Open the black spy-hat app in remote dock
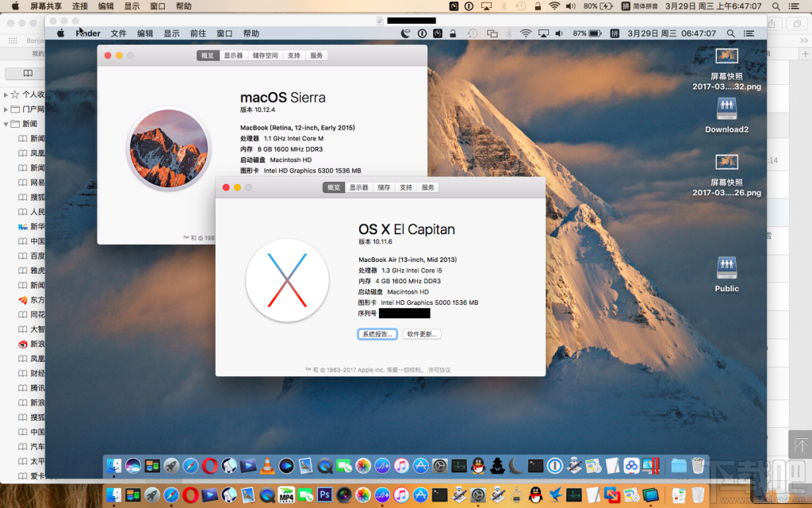This screenshot has height=508, width=812. pyautogui.click(x=497, y=466)
